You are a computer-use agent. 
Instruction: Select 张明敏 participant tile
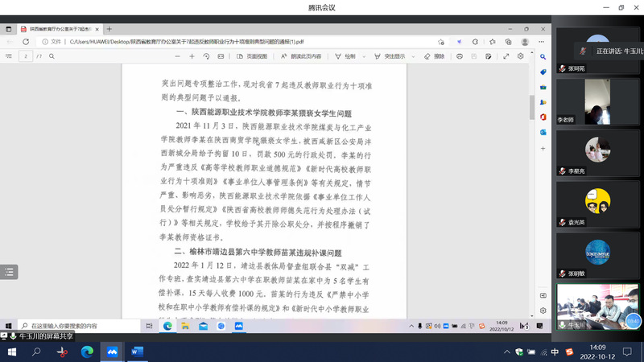tap(597, 256)
